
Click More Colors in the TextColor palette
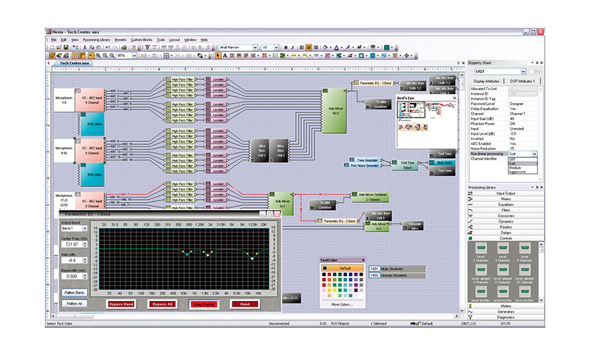(340, 304)
